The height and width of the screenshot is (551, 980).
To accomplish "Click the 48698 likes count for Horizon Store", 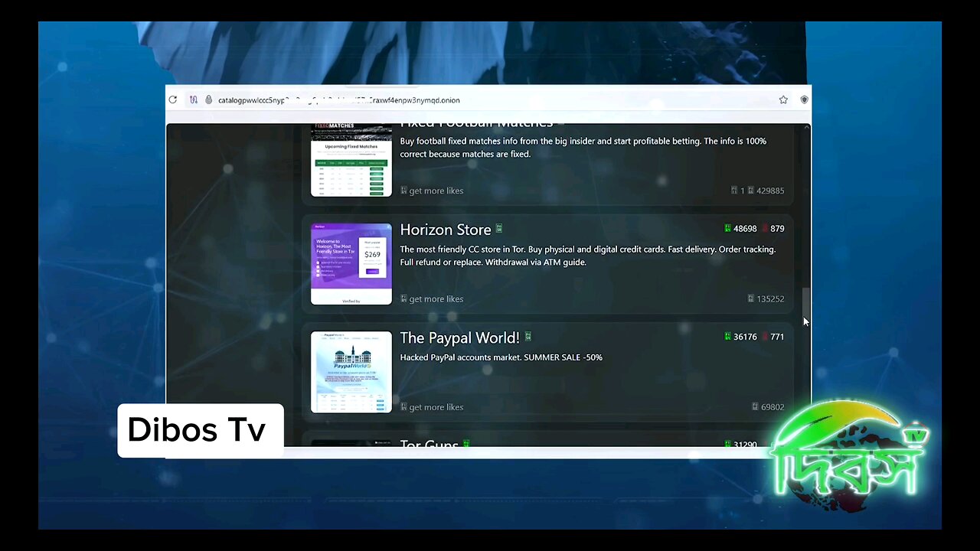I will [745, 229].
